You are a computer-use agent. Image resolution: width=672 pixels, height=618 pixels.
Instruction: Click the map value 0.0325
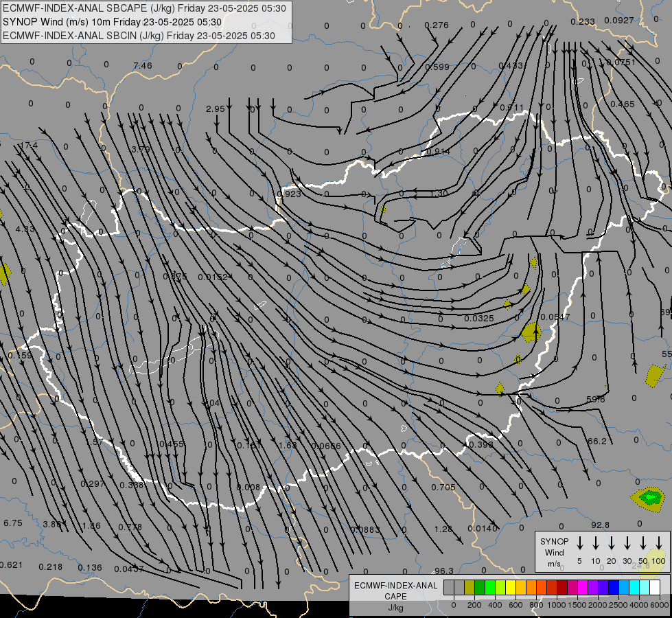[x=478, y=318]
